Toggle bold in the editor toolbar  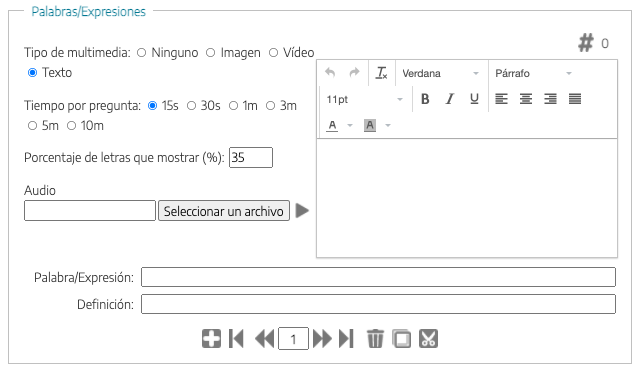point(425,99)
